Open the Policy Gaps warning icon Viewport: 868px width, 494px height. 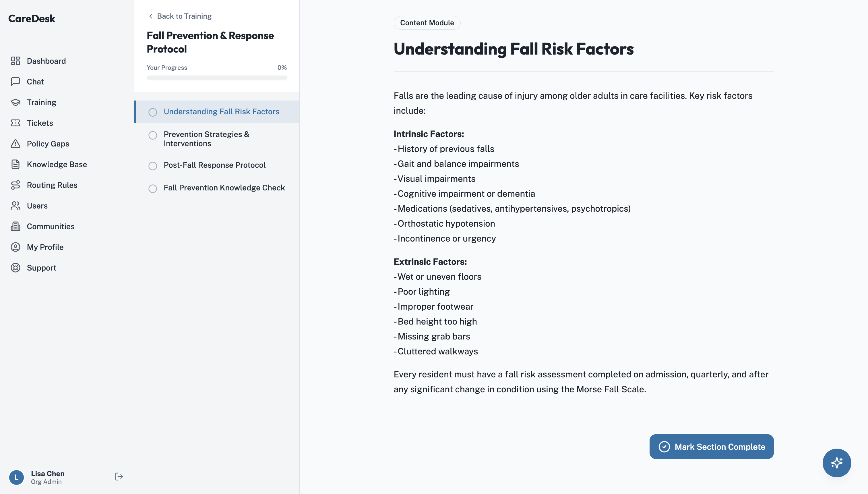tap(15, 144)
